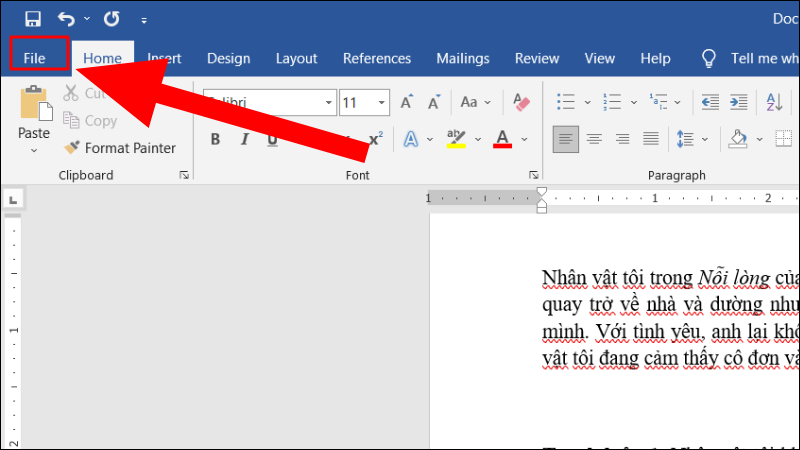Open the Layout ribbon tab

tap(296, 58)
